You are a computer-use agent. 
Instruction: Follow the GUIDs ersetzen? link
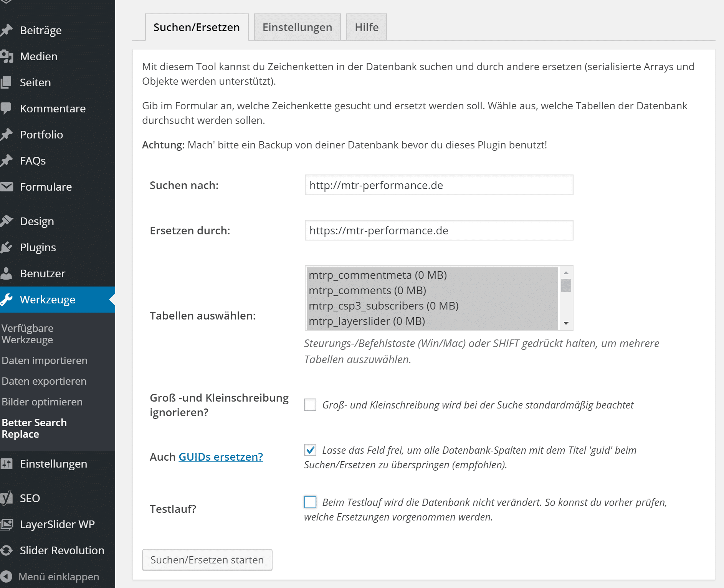tap(221, 457)
